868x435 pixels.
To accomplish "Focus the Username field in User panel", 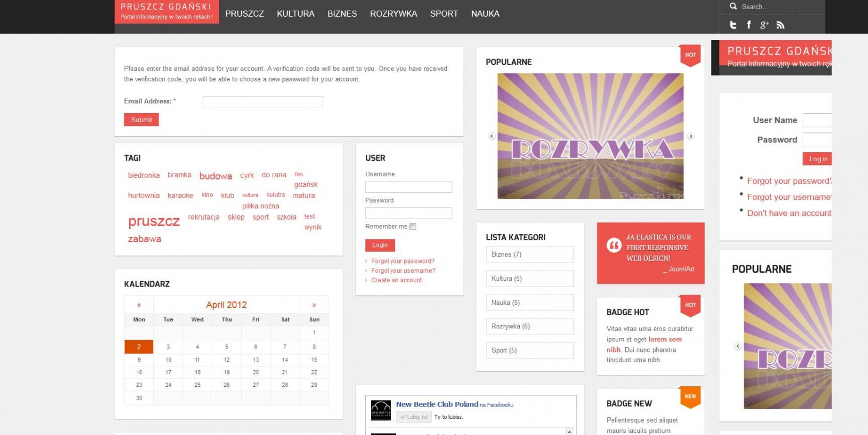I will pos(409,187).
